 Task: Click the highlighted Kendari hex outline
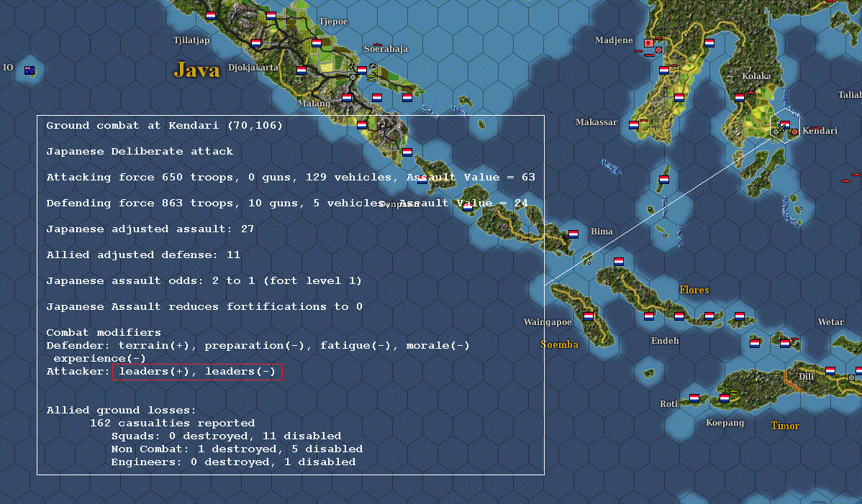tap(784, 125)
